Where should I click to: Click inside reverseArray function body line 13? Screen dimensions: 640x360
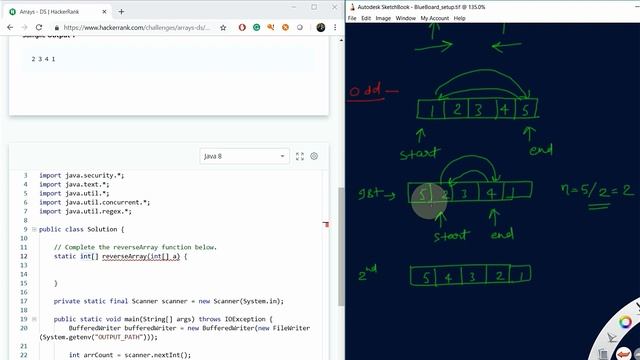[180, 265]
